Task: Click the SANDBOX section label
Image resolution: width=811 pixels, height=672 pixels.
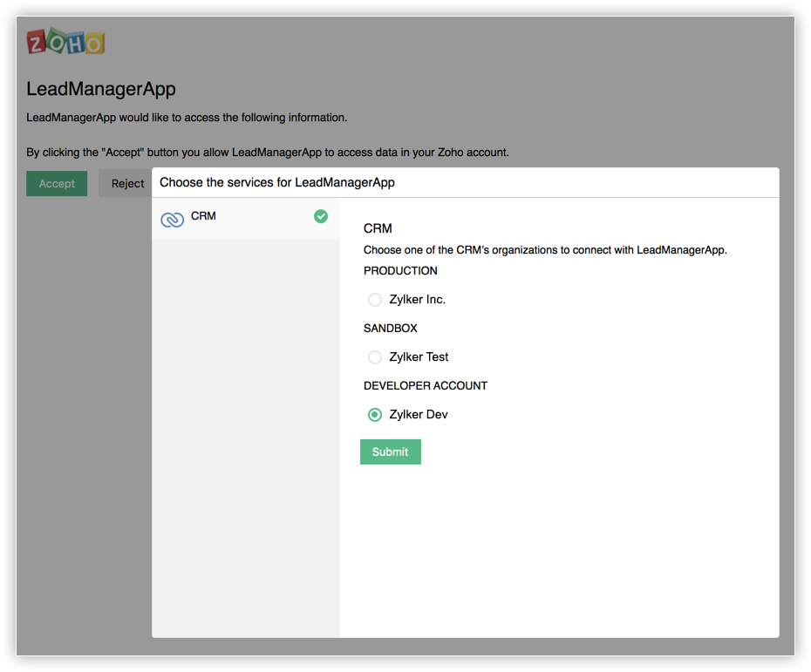Action: click(x=391, y=329)
